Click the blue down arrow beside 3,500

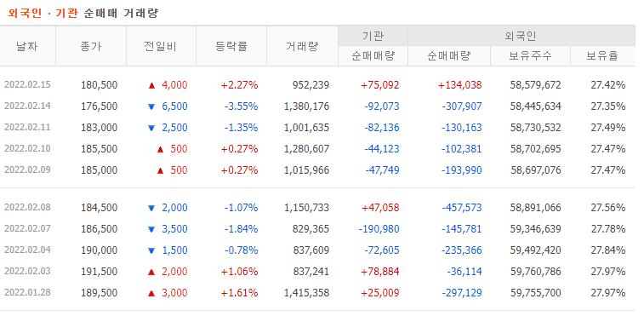click(x=151, y=230)
